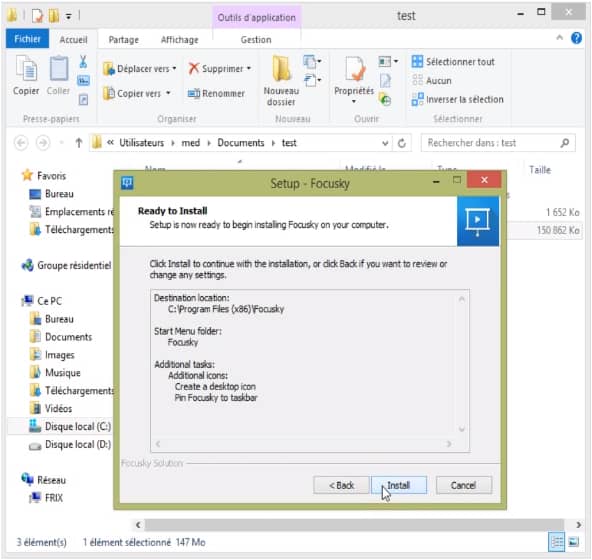Click the Properties icon in quick access toolbar
592x560 pixels.
coord(37,16)
